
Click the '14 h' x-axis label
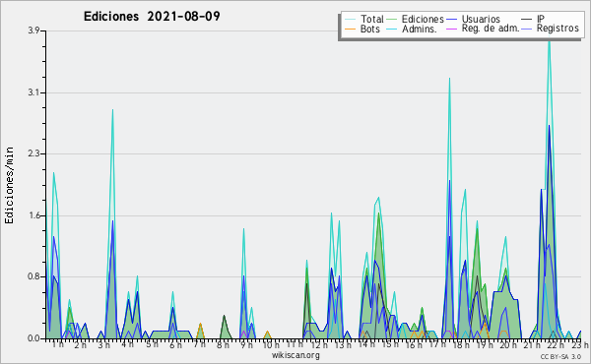click(366, 344)
